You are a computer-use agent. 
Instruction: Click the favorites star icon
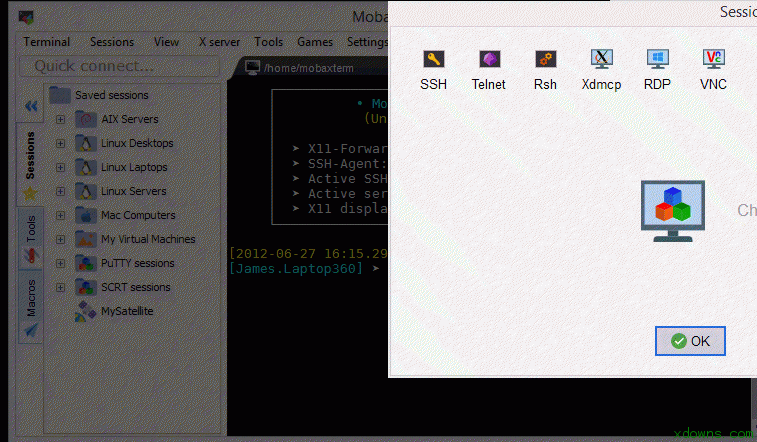pos(30,193)
